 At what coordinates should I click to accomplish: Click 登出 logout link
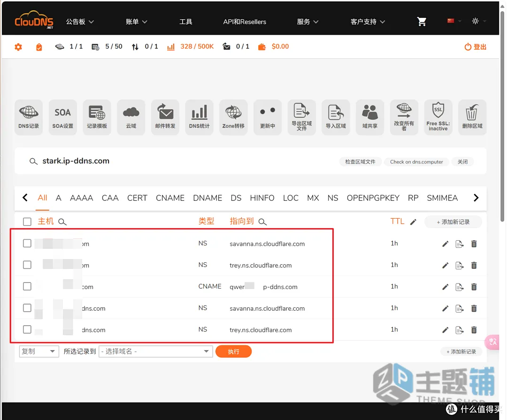(x=475, y=47)
